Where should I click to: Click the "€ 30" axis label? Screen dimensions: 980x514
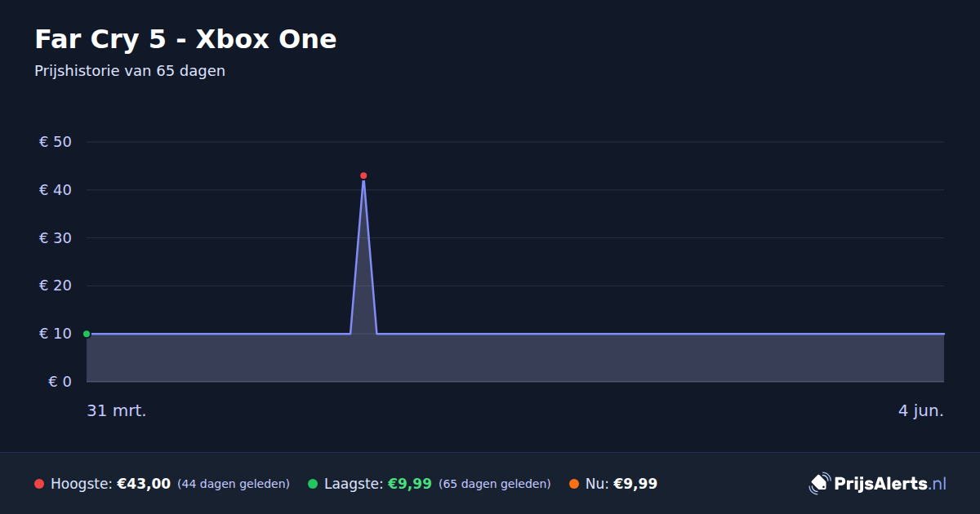[56, 238]
